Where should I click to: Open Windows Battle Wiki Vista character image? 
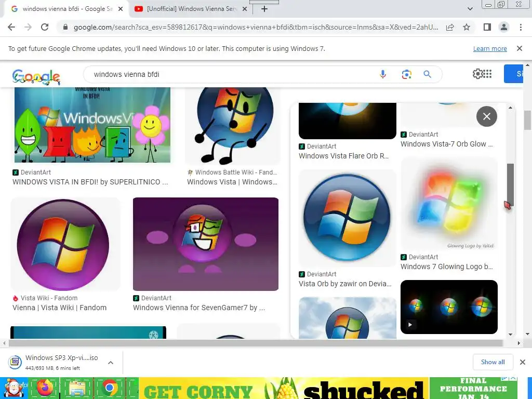tap(233, 126)
